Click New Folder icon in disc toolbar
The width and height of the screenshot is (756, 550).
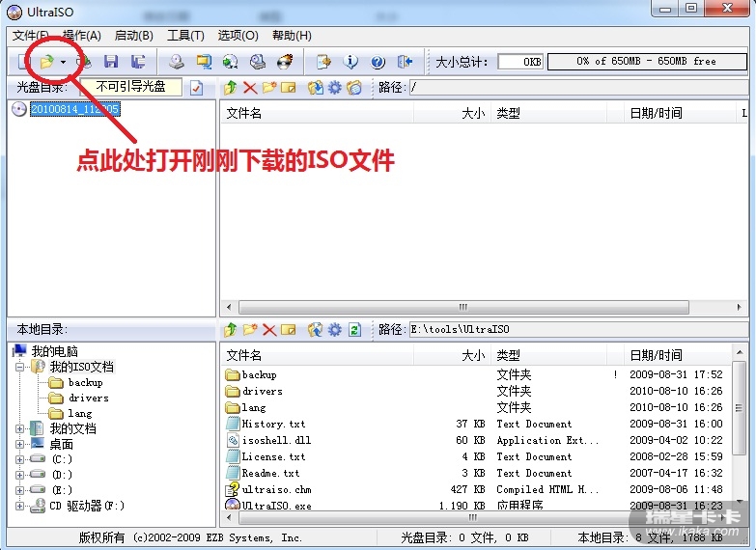269,87
